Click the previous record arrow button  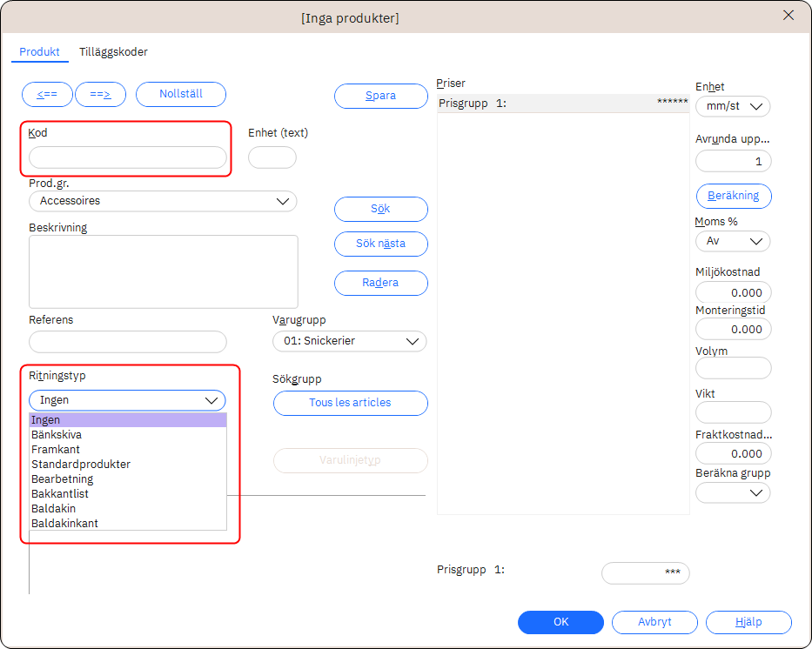(47, 94)
